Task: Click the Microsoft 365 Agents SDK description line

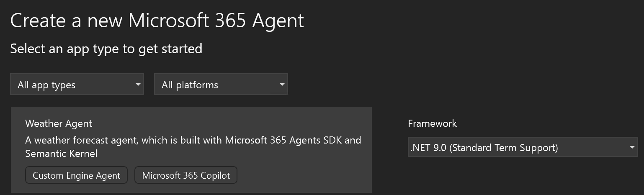Action: pos(193,140)
